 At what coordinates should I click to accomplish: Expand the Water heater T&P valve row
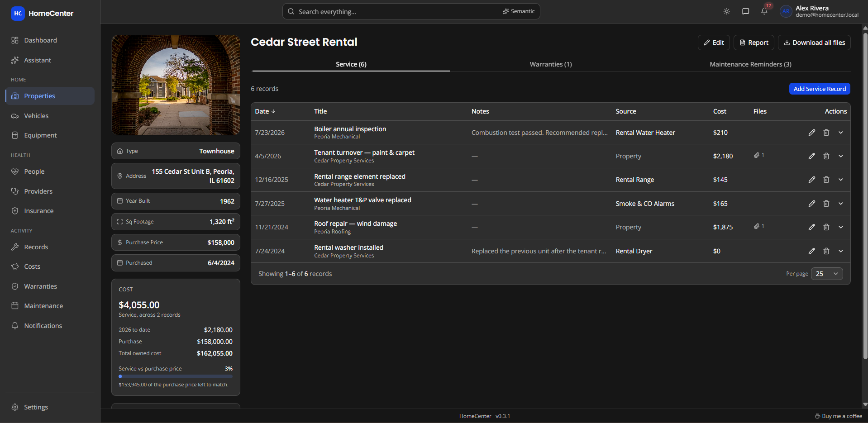841,204
